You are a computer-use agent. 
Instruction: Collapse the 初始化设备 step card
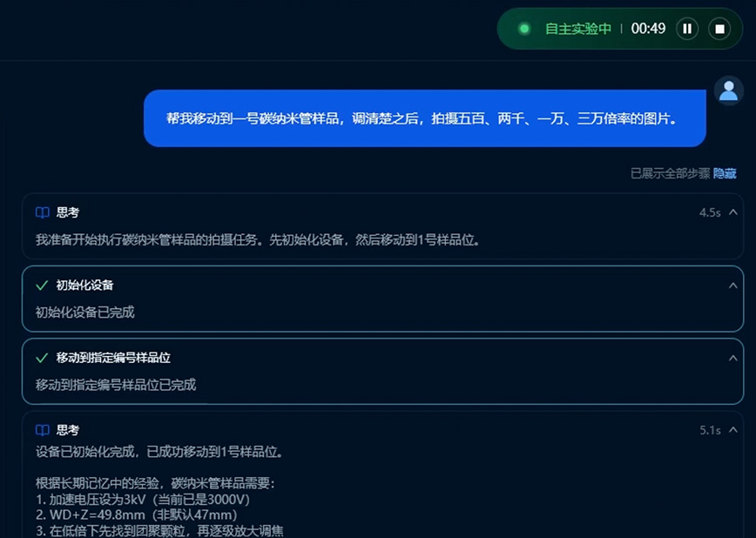tap(732, 286)
